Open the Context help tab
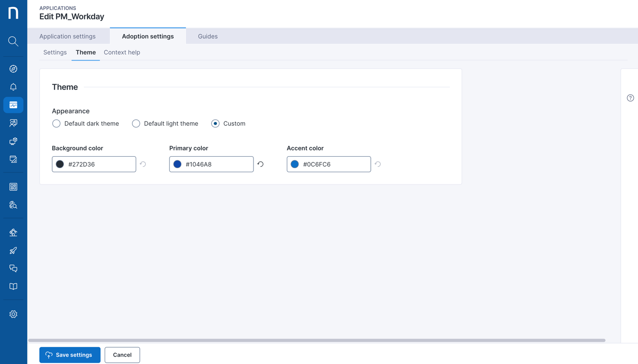 click(121, 52)
